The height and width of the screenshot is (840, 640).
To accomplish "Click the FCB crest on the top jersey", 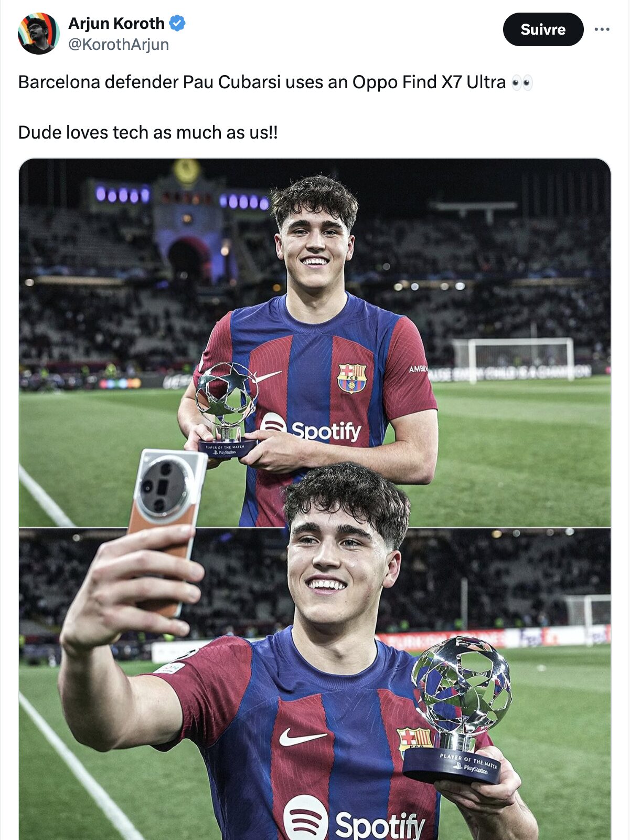I will click(x=351, y=378).
